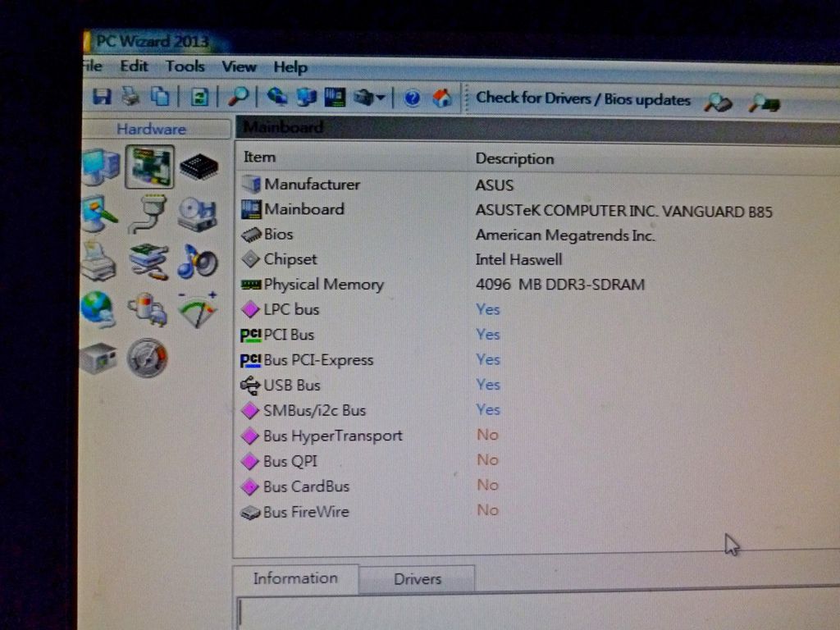Select the I/O Ports cable sidebar icon
Viewport: 840px width, 630px height.
pyautogui.click(x=148, y=214)
